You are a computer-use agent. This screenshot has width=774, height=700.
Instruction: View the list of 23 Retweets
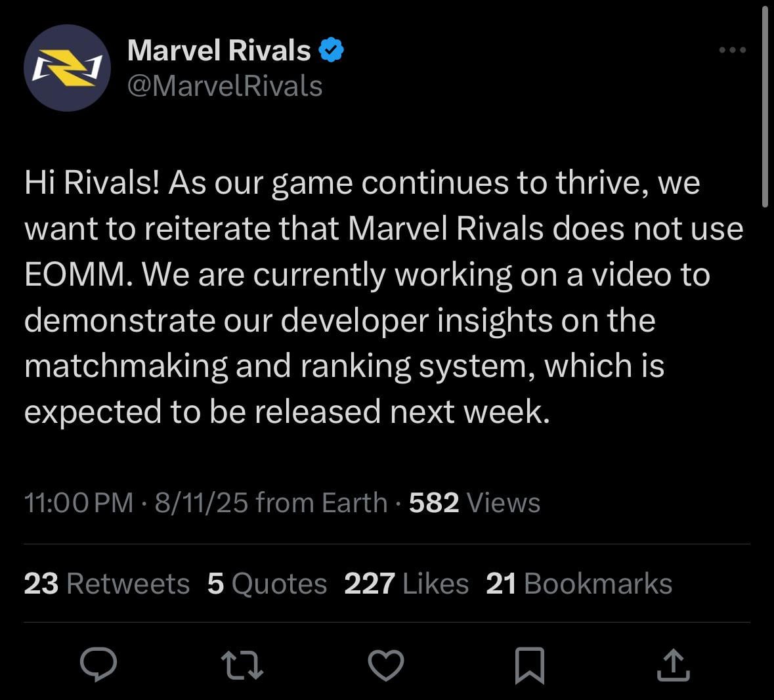click(x=106, y=584)
